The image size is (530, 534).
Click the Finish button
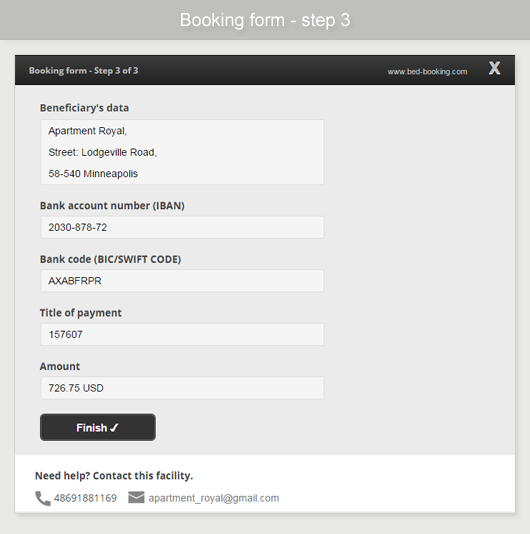pyautogui.click(x=98, y=427)
